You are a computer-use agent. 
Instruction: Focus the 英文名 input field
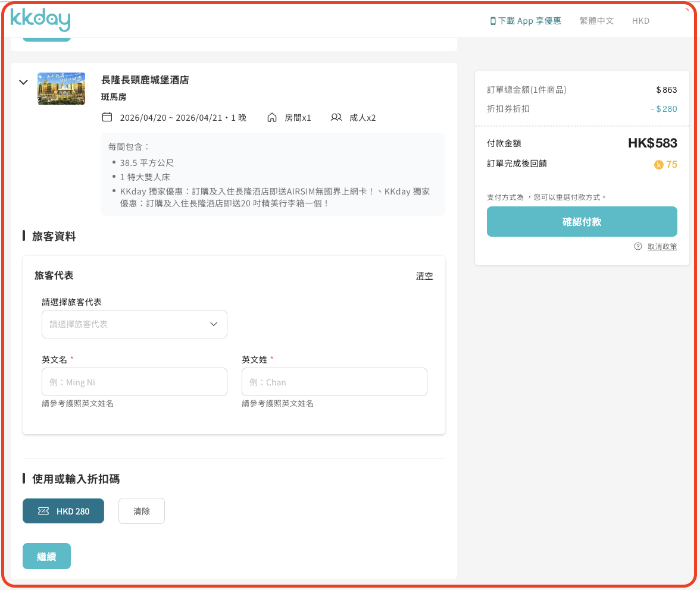[x=135, y=382]
